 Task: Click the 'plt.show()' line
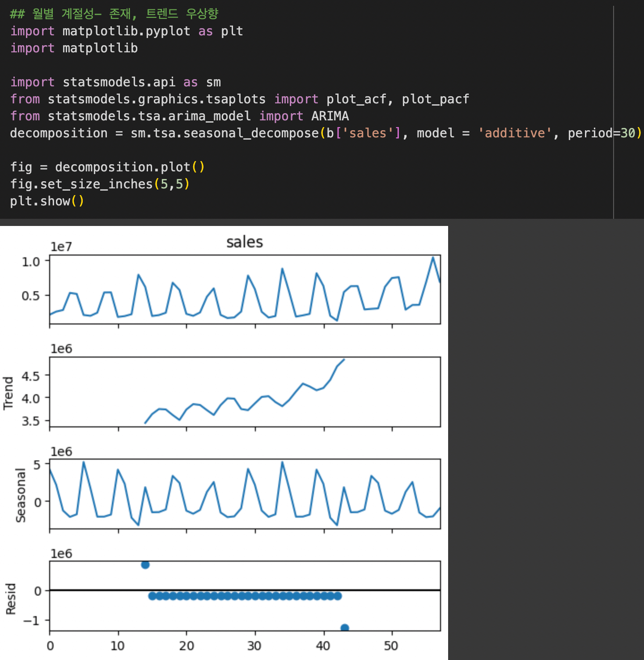[x=47, y=201]
